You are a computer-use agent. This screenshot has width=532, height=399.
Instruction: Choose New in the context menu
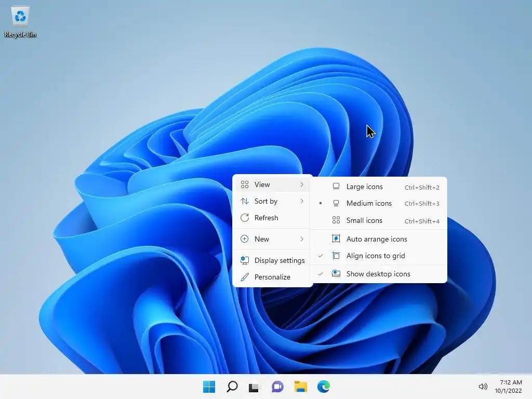[x=272, y=239]
